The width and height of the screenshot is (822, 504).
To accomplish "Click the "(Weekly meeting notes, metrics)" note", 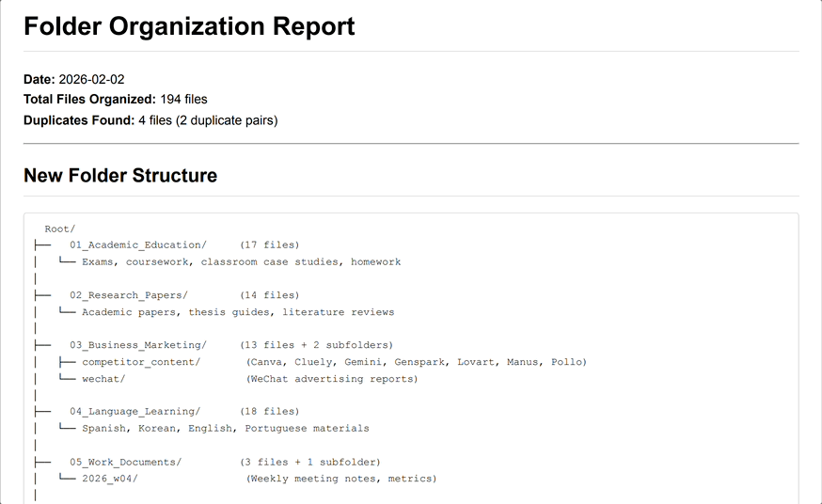I will (x=341, y=479).
